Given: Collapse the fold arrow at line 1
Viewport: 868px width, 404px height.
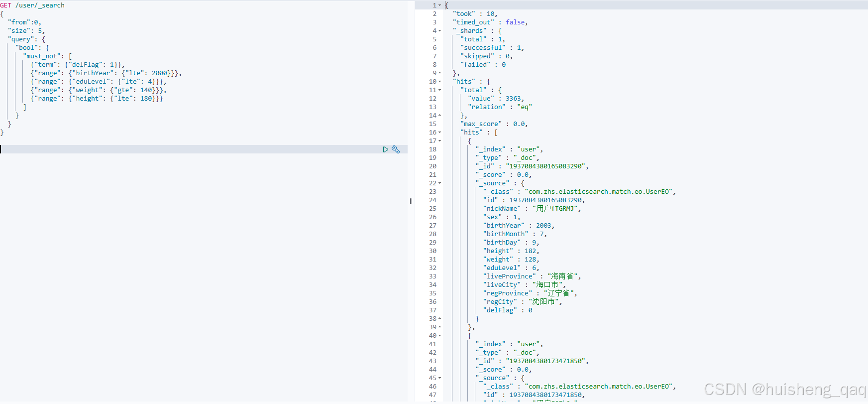Looking at the screenshot, I should tap(440, 5).
